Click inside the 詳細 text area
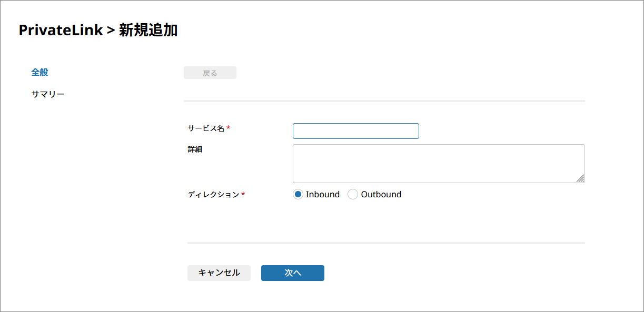The width and height of the screenshot is (644, 312). 438,164
